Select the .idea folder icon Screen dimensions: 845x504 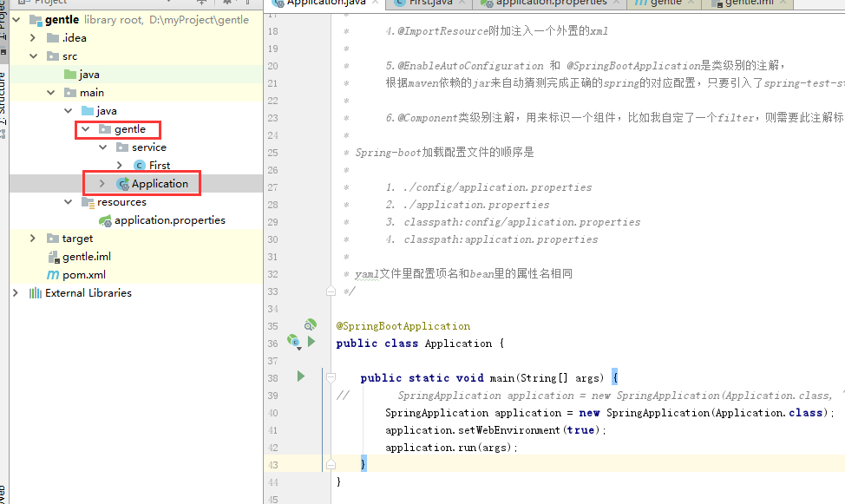click(x=53, y=37)
